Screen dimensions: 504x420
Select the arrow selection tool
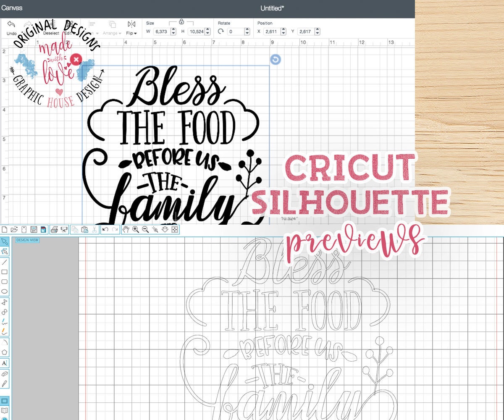tap(5, 241)
